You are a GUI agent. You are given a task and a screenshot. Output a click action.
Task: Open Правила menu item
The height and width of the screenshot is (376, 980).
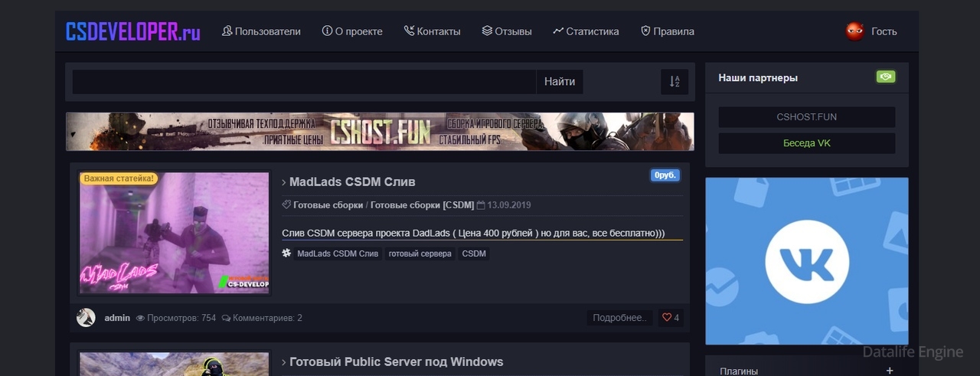[668, 31]
